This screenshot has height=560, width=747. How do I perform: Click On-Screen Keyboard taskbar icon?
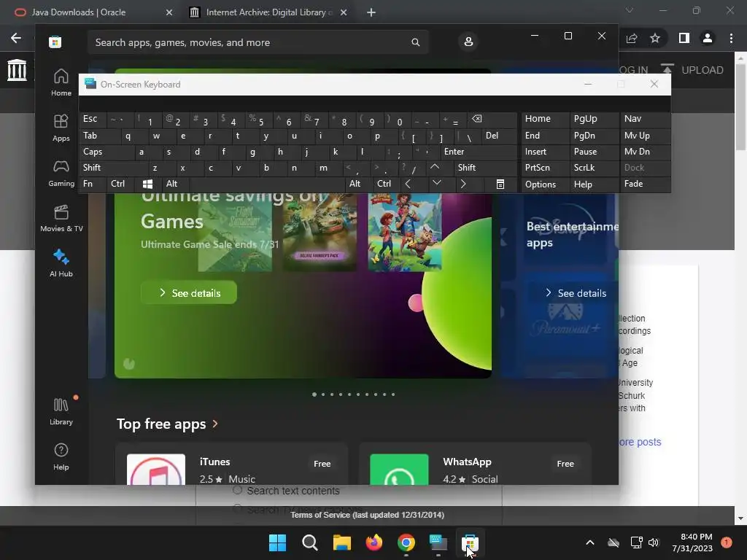pyautogui.click(x=438, y=542)
